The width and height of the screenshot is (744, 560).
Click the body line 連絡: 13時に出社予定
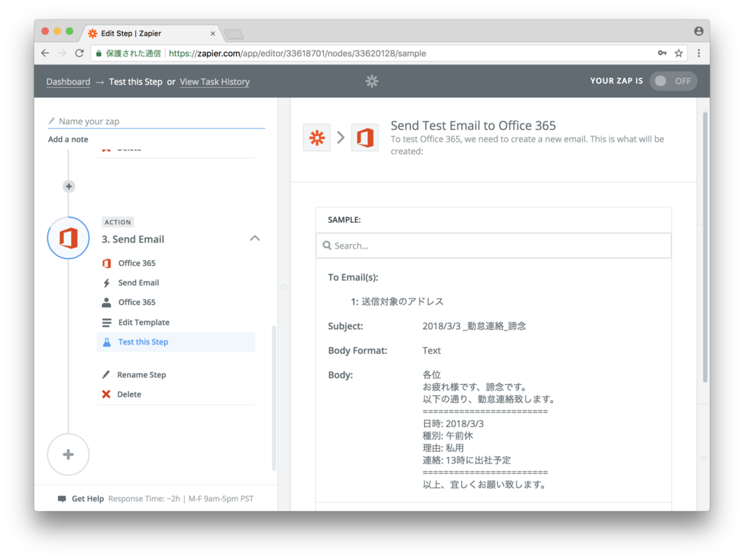click(x=466, y=460)
